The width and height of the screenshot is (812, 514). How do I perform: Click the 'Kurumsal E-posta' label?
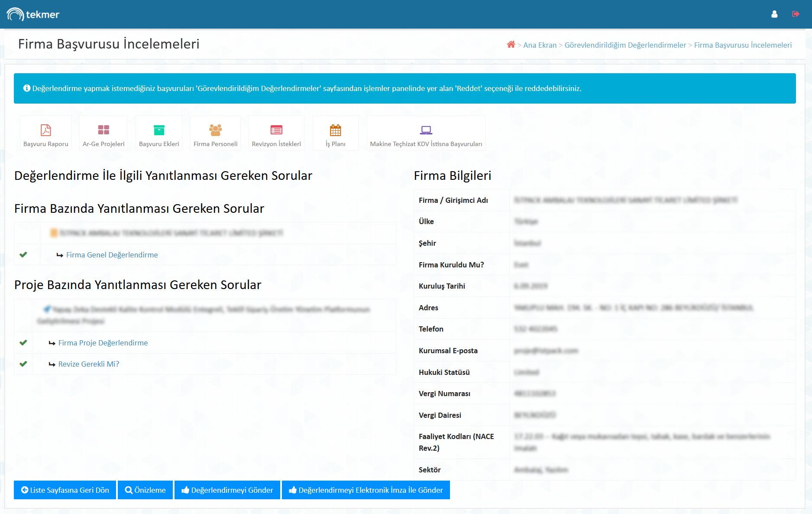(448, 351)
